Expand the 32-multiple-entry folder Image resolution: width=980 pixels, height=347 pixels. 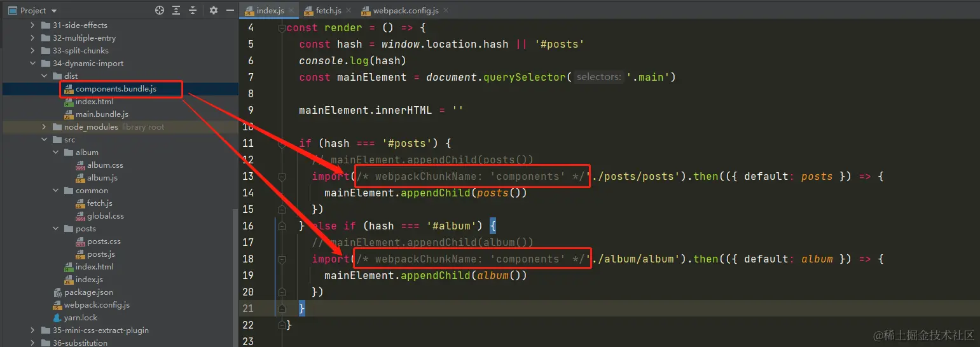coord(33,38)
